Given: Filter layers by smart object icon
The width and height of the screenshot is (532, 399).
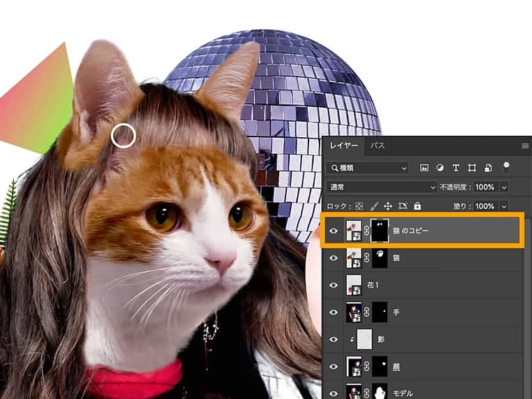Looking at the screenshot, I should point(488,168).
